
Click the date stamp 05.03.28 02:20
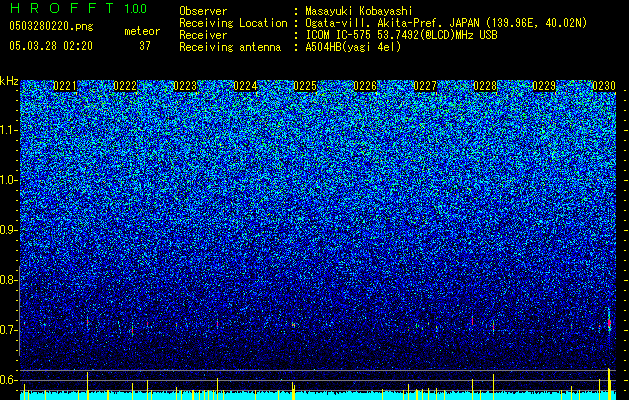tap(51, 46)
